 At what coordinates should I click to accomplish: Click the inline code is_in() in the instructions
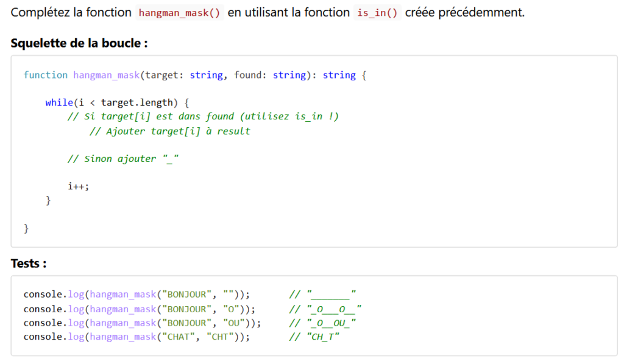tap(377, 13)
